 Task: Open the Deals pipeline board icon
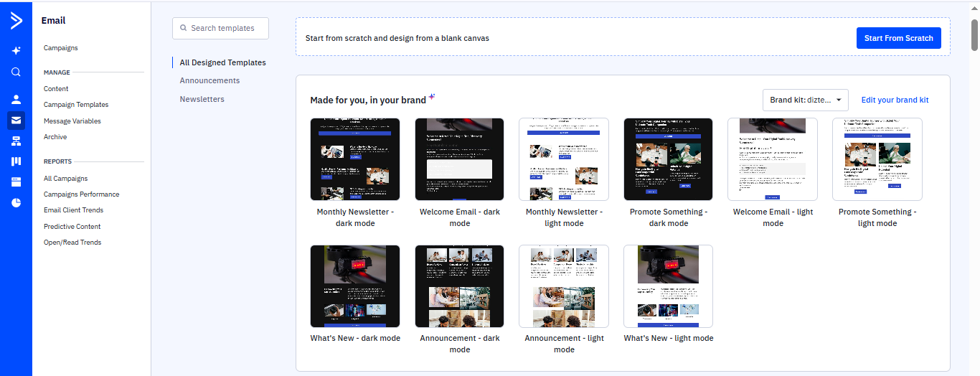[16, 161]
